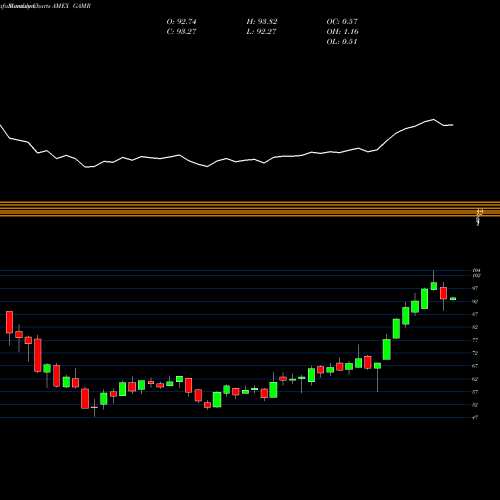Click the 67 price axis label
The height and width of the screenshot is (500, 500).
(x=475, y=366)
